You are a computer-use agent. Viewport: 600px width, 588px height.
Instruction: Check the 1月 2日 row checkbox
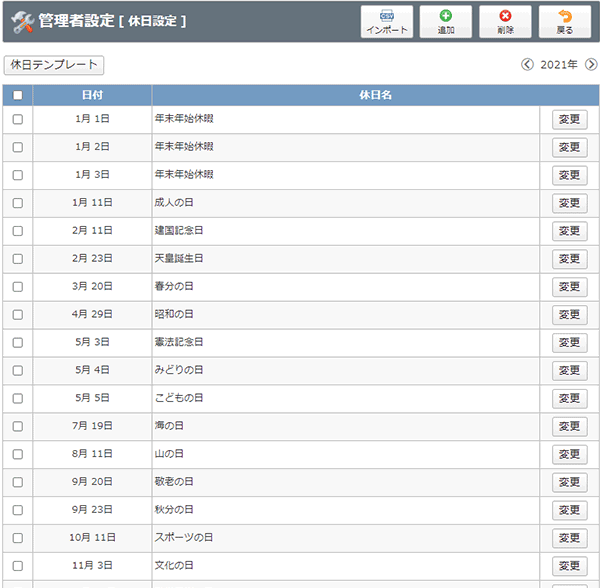[x=18, y=147]
